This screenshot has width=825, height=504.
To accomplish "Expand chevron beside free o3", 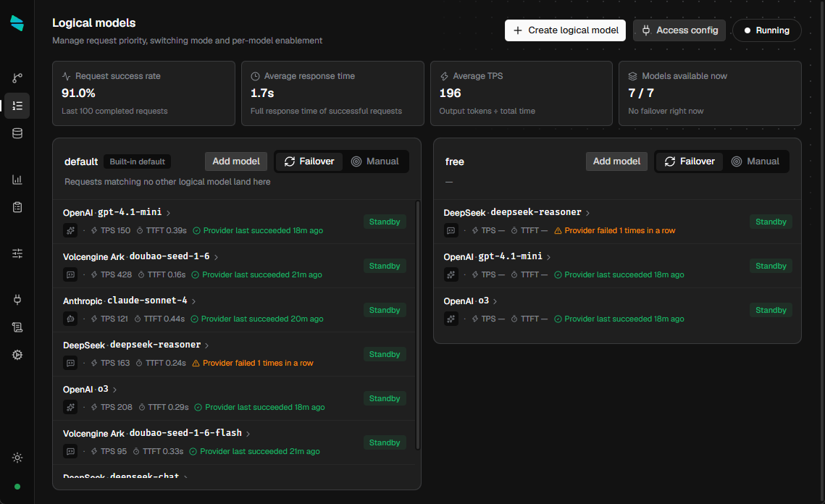I will tap(495, 301).
